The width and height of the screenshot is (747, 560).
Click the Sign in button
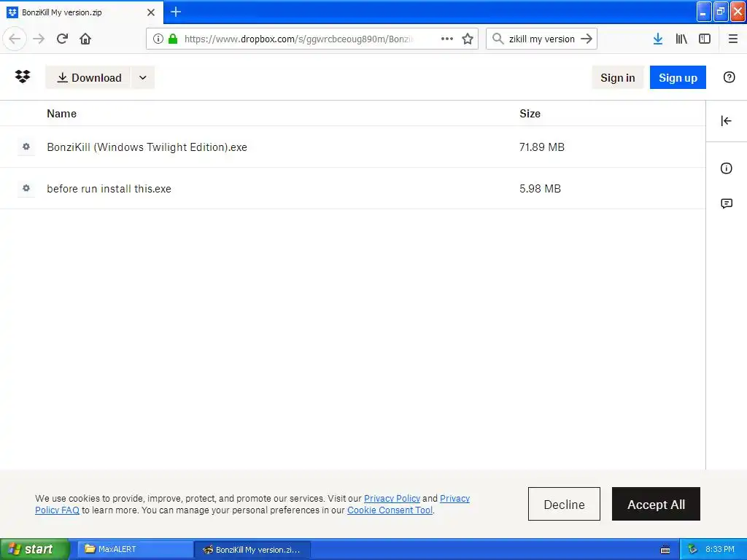(617, 77)
